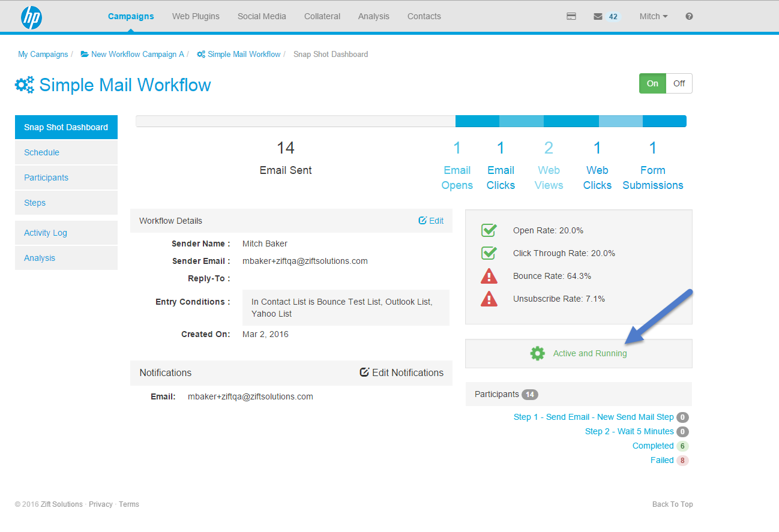Open the envelope messages icon
This screenshot has width=779, height=532.
click(598, 17)
